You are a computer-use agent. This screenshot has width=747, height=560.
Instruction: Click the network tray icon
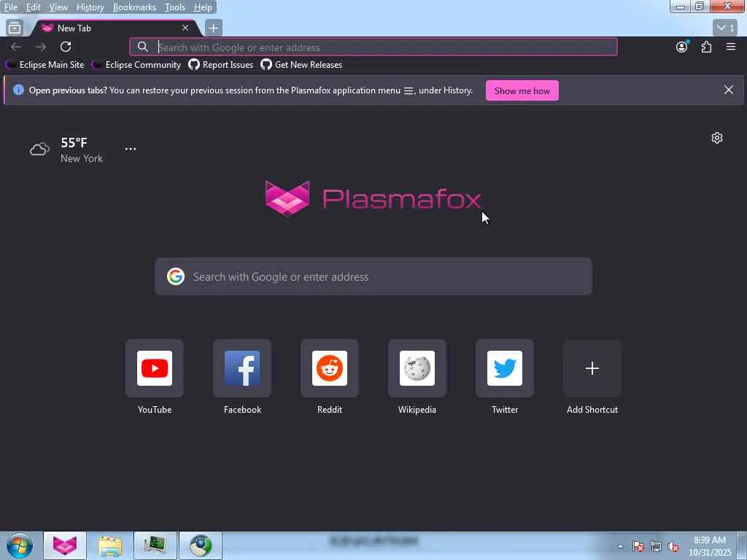tap(656, 547)
